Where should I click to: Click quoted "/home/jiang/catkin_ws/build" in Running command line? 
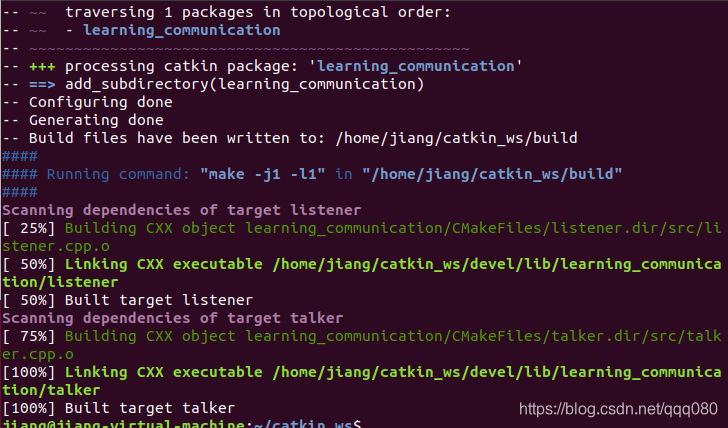(492, 174)
